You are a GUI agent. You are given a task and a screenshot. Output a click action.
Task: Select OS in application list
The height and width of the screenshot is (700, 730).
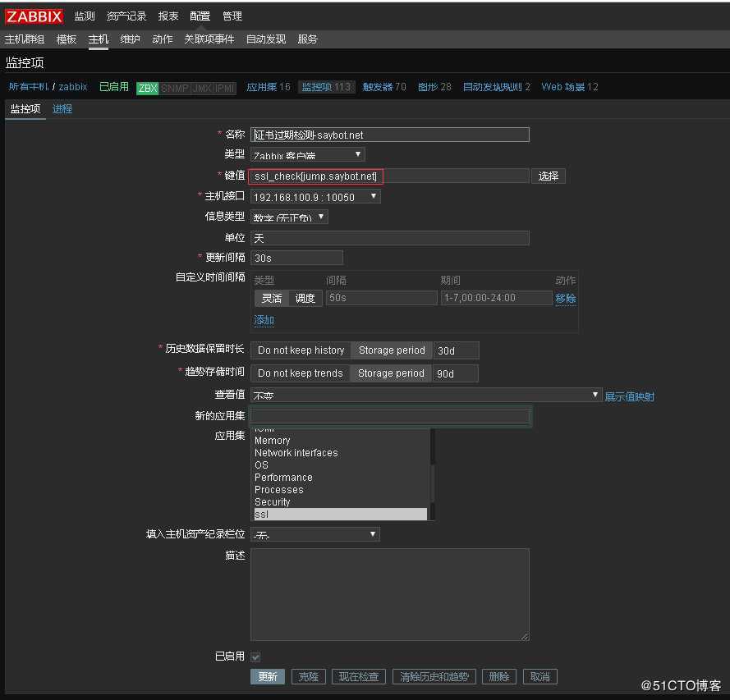[340, 465]
